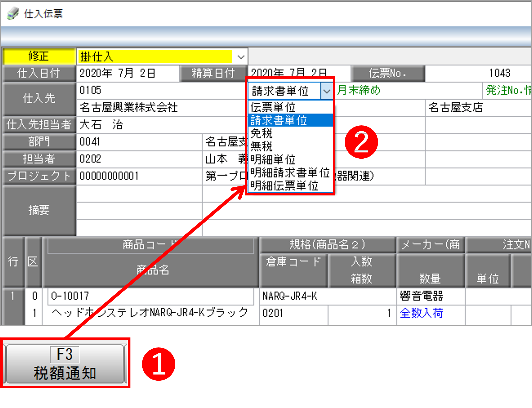Click the 仕入日付 header button

pyautogui.click(x=39, y=73)
